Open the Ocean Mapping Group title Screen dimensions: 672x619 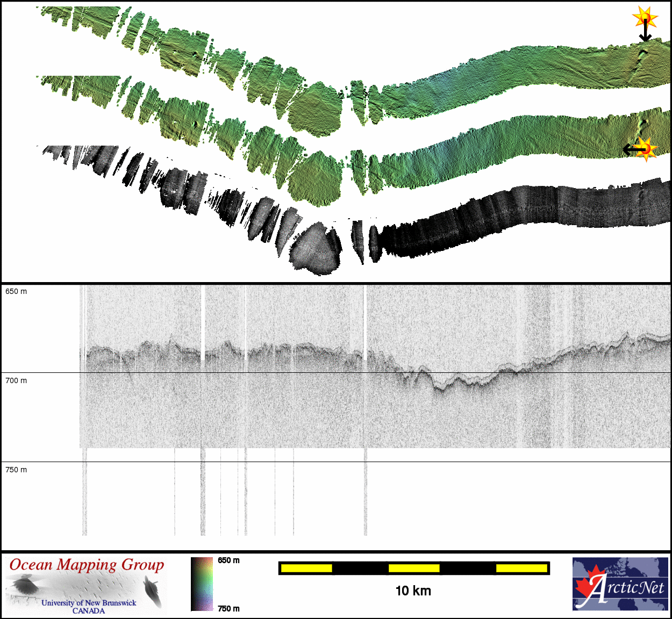(87, 565)
